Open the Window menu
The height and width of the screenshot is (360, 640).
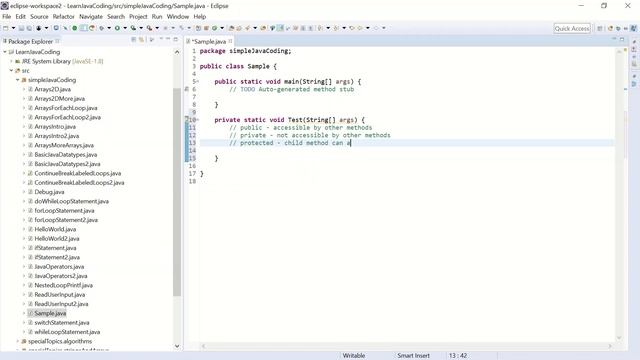[x=178, y=17]
